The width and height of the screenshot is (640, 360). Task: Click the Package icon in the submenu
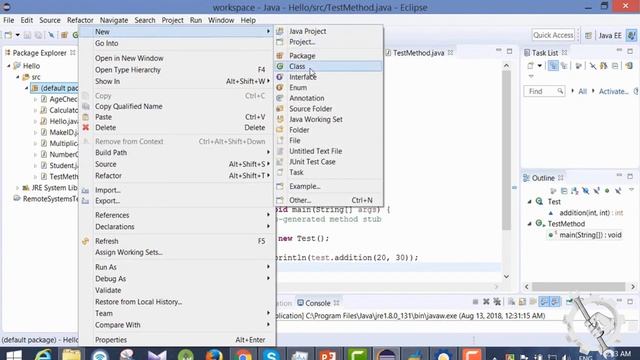(280, 56)
